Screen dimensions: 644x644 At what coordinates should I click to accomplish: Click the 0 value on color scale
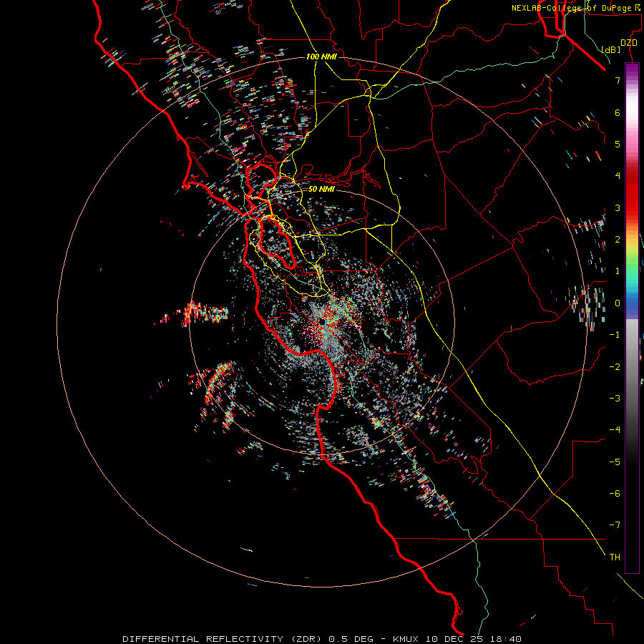click(618, 303)
